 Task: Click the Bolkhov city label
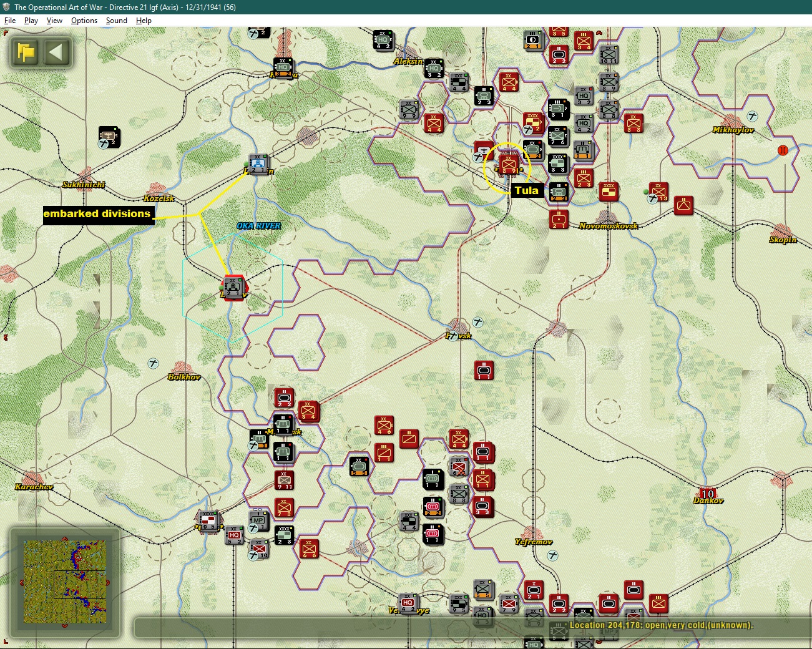click(x=184, y=377)
